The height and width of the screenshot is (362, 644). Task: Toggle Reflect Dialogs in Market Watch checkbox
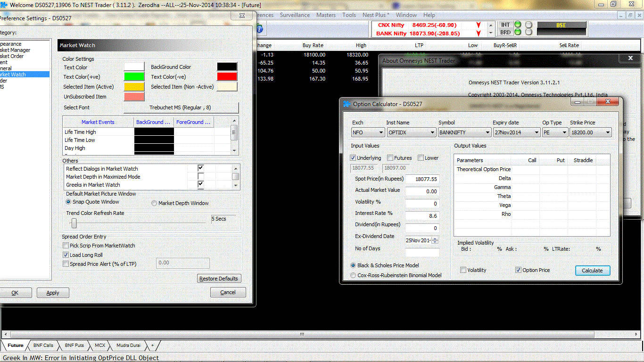[x=200, y=168]
